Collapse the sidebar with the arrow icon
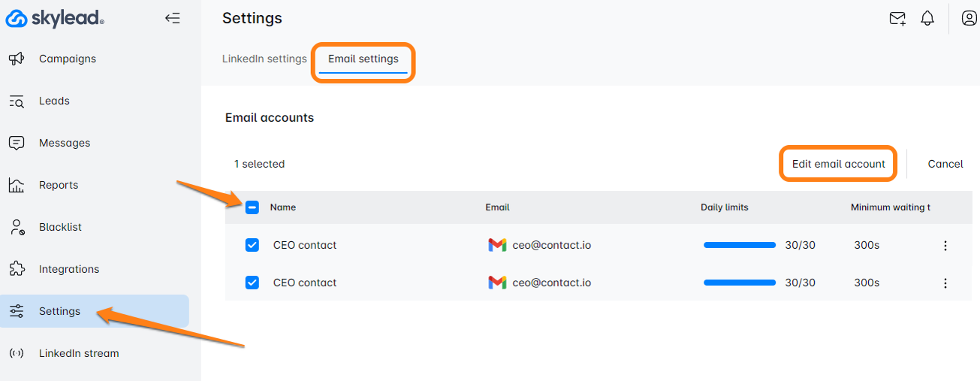The width and height of the screenshot is (980, 381). click(x=173, y=19)
